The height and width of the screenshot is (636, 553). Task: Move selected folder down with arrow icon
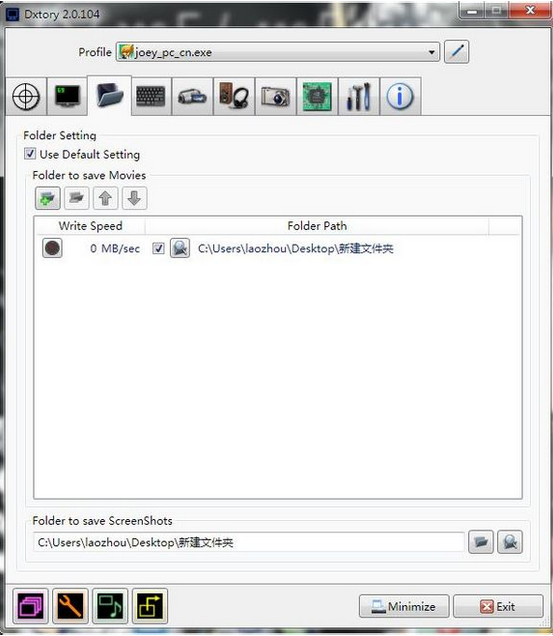coord(134,198)
